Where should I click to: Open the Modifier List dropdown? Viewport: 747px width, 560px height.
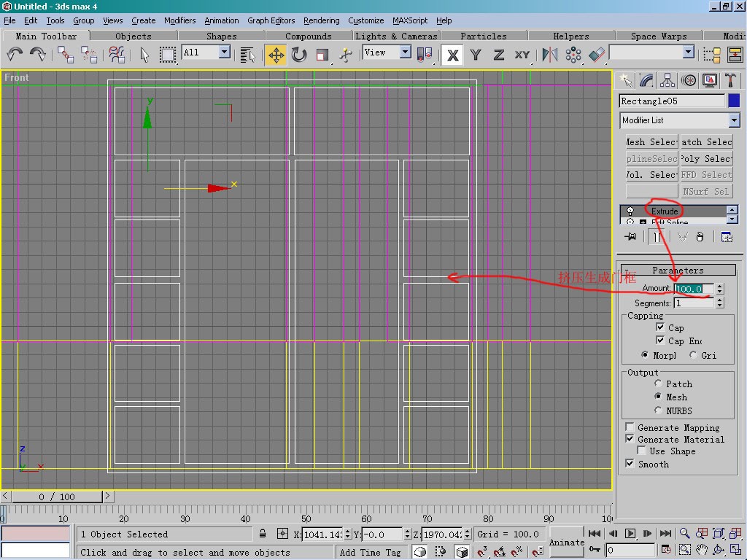(x=734, y=120)
